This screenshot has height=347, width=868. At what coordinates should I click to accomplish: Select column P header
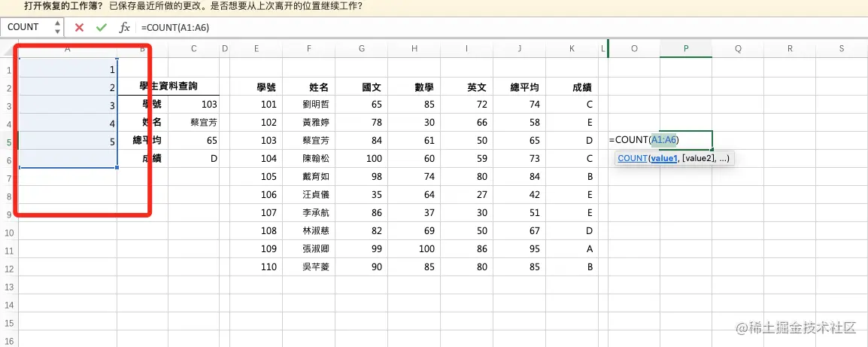click(686, 49)
